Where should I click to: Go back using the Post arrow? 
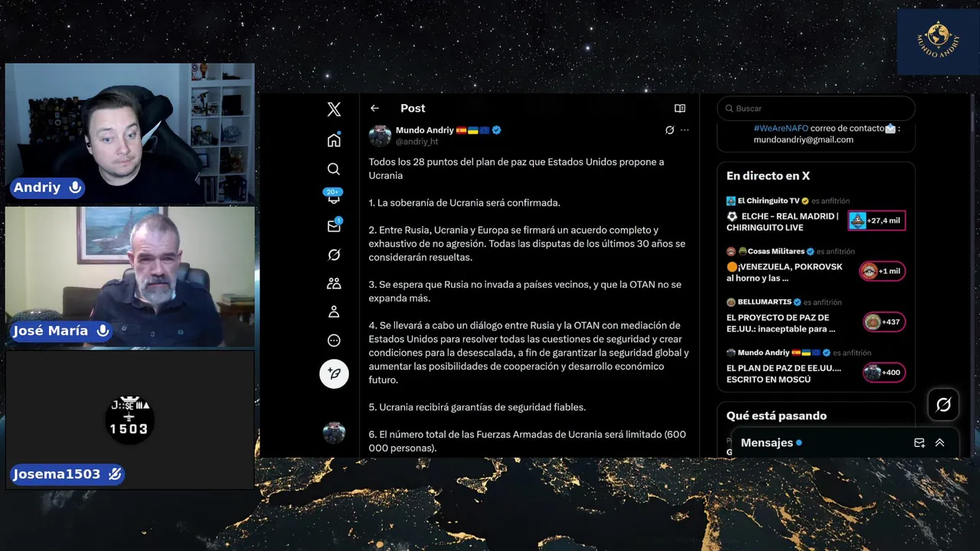click(374, 109)
